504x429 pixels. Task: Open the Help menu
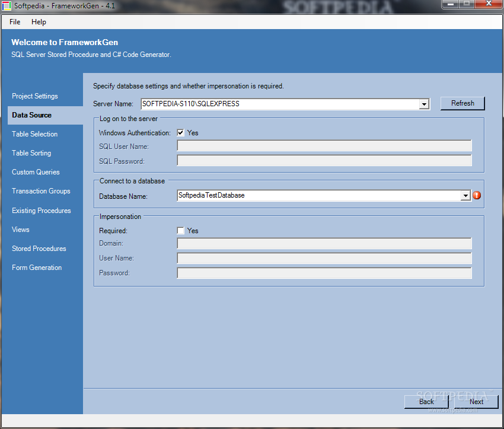click(x=39, y=22)
